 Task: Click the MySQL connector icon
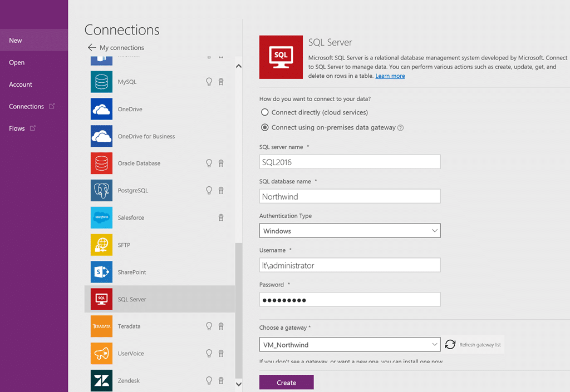(101, 82)
